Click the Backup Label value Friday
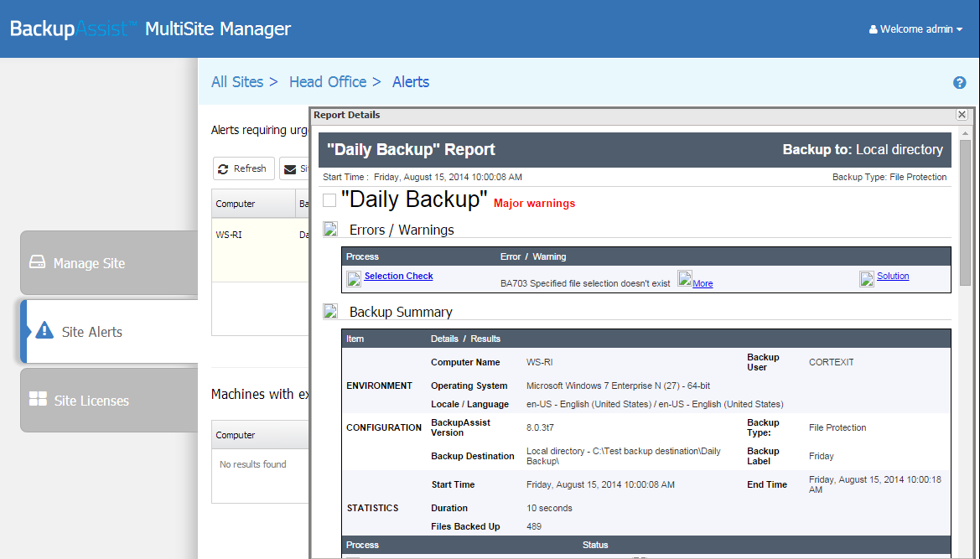The width and height of the screenshot is (980, 559). 822,457
